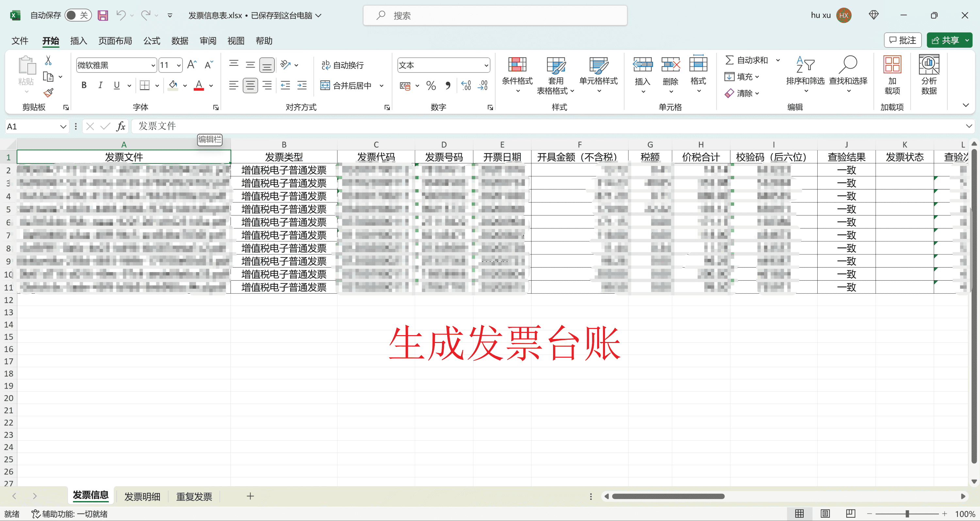Expand the fill color dropdown arrow
The image size is (980, 521).
pos(185,86)
